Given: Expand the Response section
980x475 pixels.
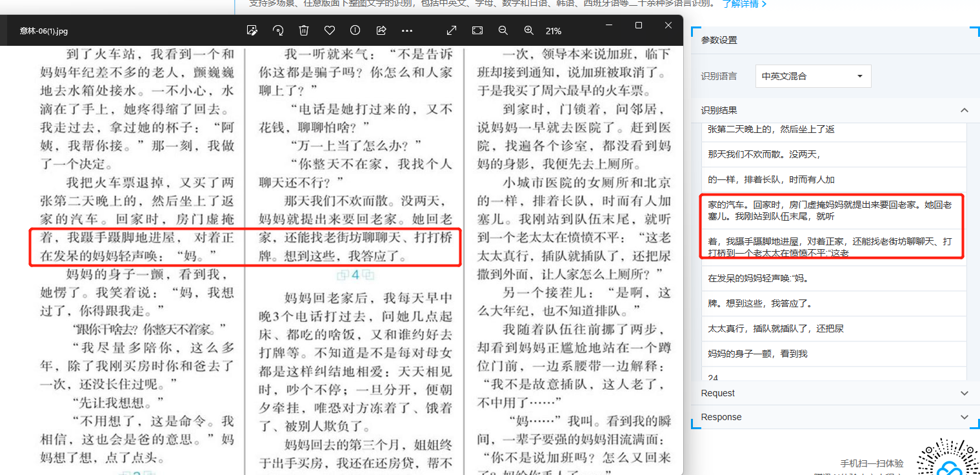Looking at the screenshot, I should coord(964,417).
